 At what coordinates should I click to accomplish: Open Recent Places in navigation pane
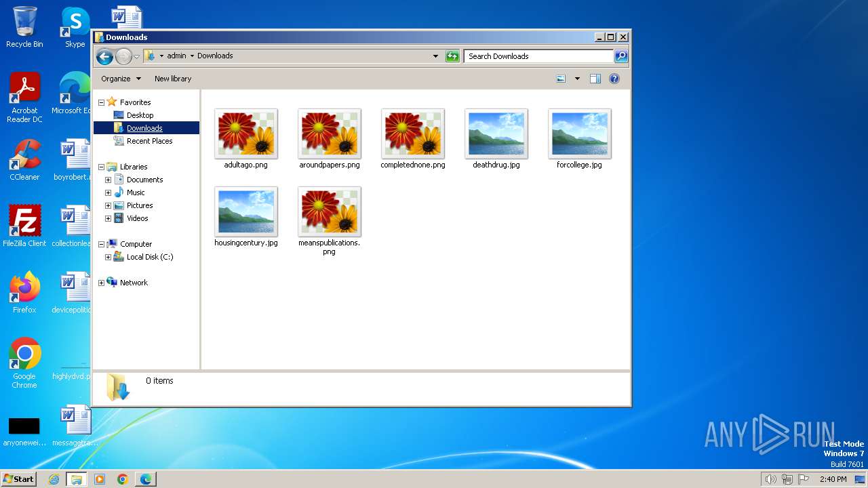click(149, 141)
